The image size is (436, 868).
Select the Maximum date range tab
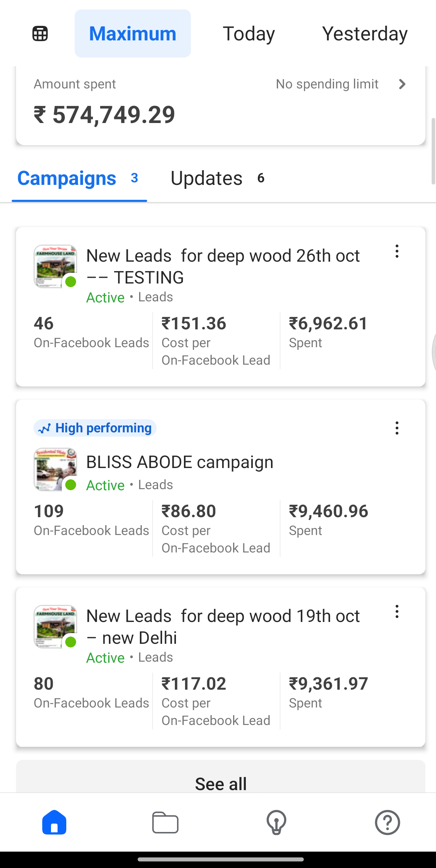tap(133, 34)
